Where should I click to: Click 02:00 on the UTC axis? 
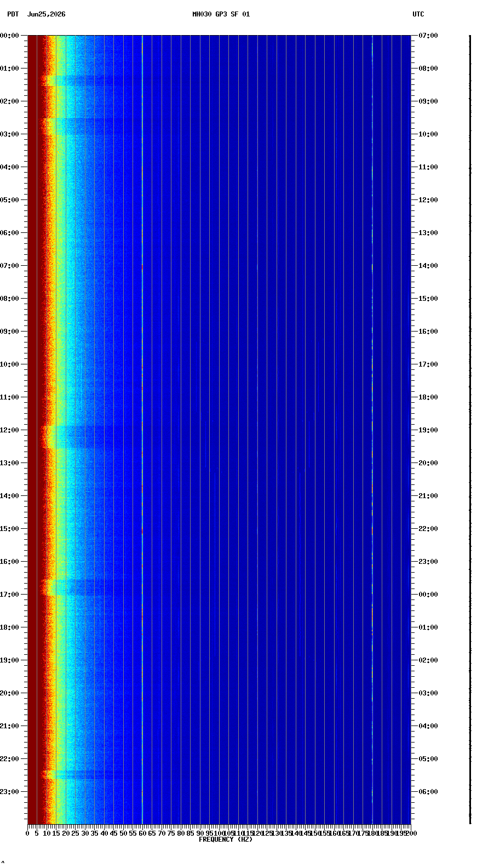[428, 660]
